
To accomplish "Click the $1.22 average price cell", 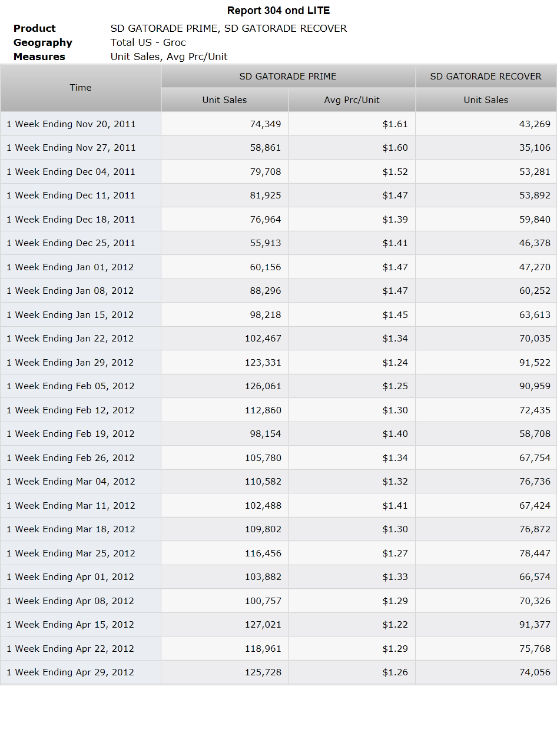I will 352,624.
